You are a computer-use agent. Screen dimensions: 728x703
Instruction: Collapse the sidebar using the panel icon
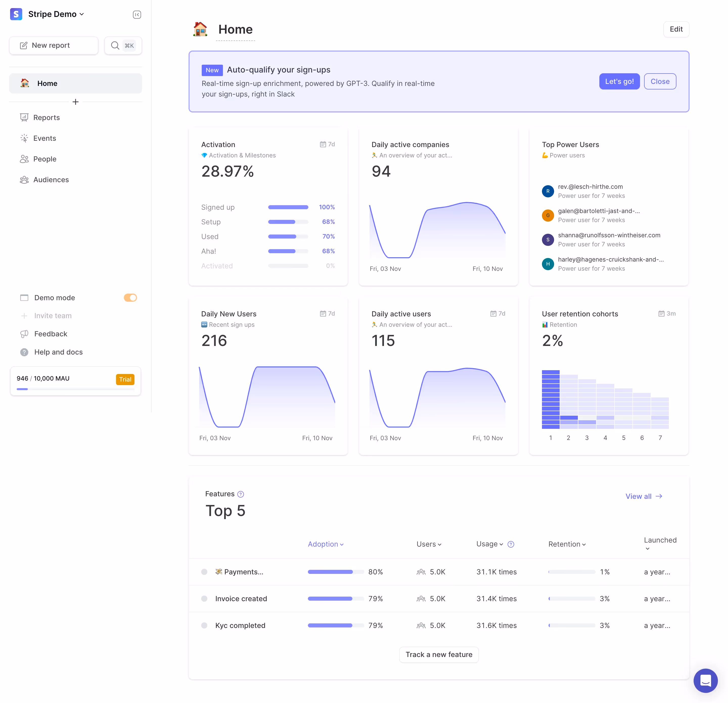[x=137, y=14]
